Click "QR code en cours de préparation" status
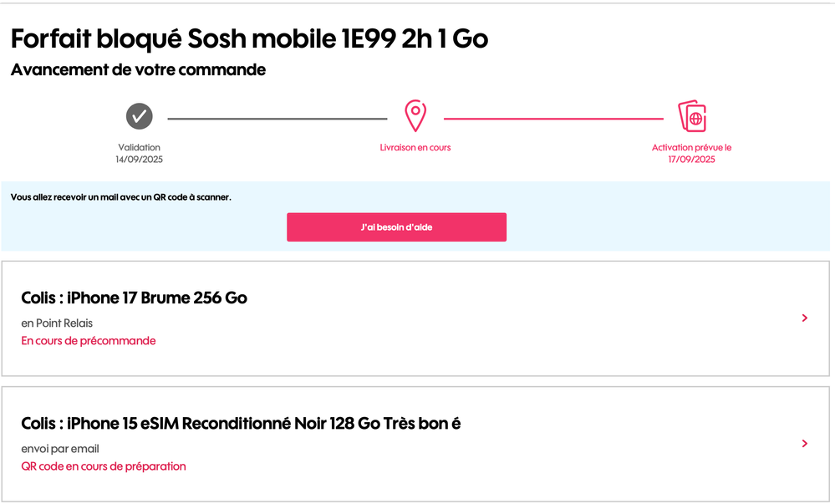The width and height of the screenshot is (835, 504). (x=104, y=466)
